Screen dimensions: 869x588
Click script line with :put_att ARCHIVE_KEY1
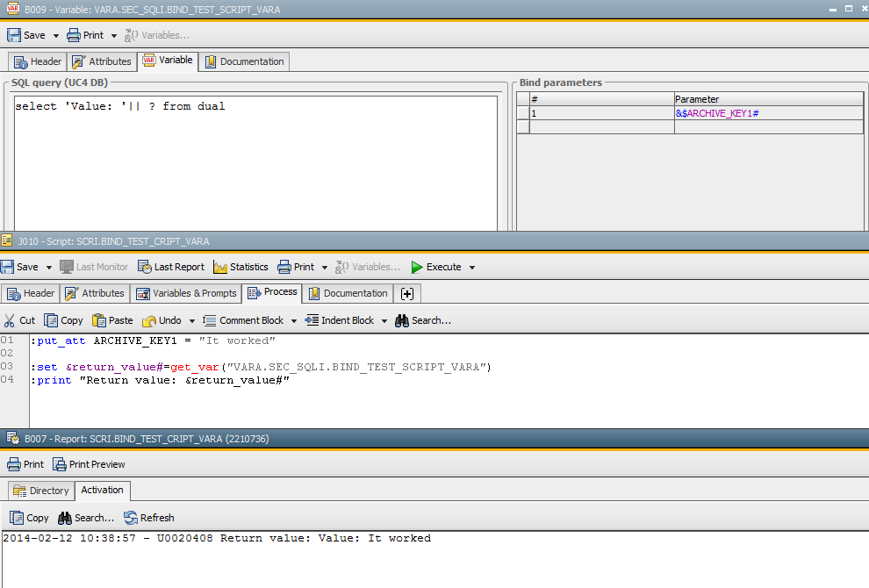(153, 341)
